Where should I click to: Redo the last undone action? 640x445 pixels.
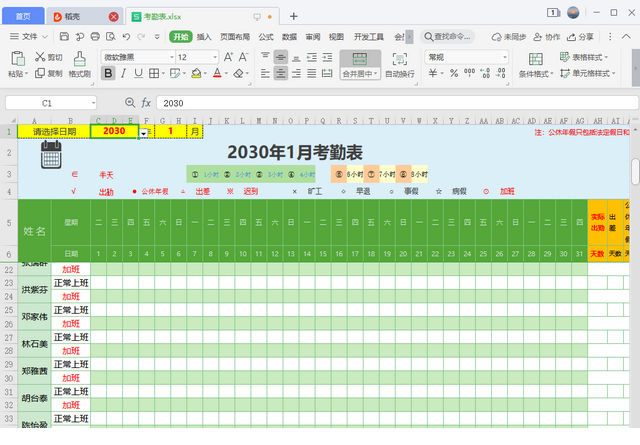141,37
